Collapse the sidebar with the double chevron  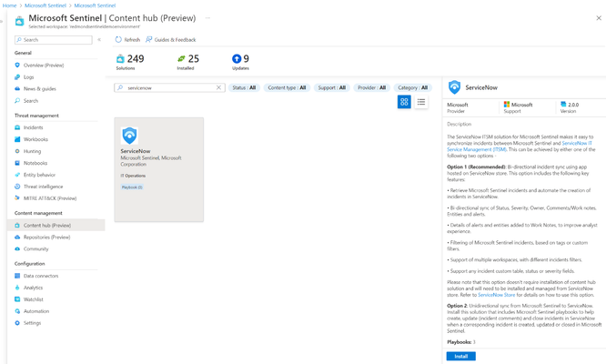coord(99,39)
